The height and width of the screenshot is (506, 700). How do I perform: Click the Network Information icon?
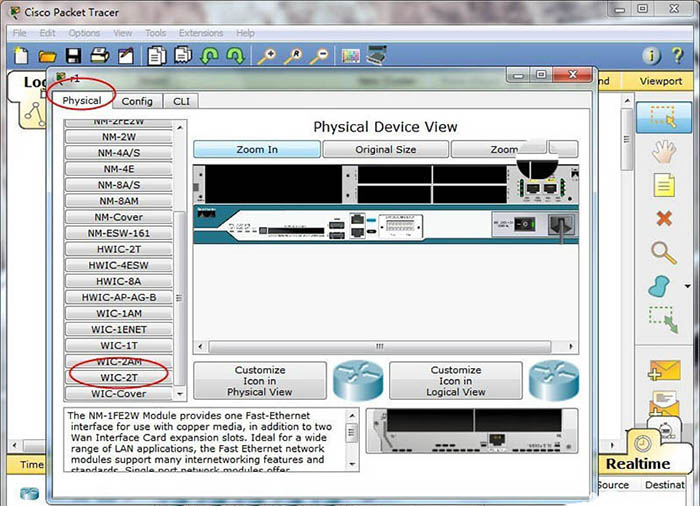(x=651, y=56)
